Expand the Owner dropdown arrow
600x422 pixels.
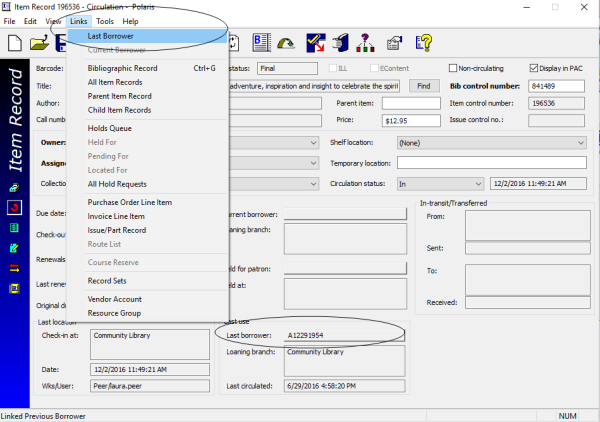click(x=313, y=143)
